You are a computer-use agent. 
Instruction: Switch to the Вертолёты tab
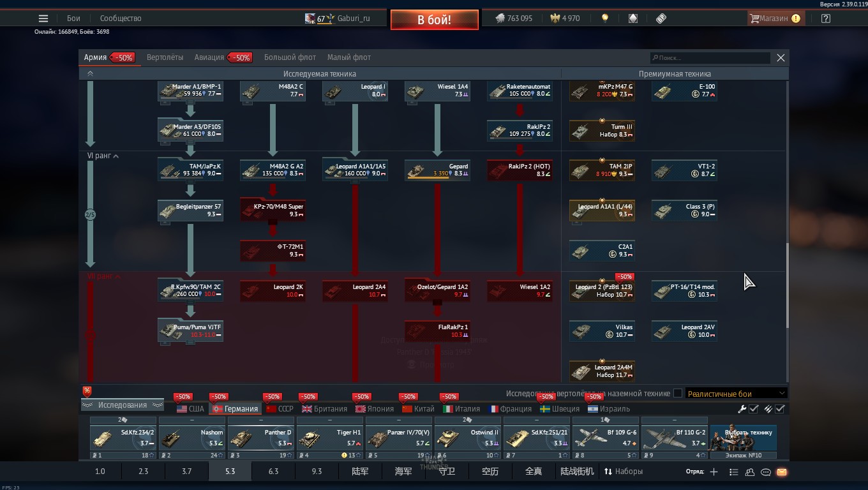(x=165, y=57)
